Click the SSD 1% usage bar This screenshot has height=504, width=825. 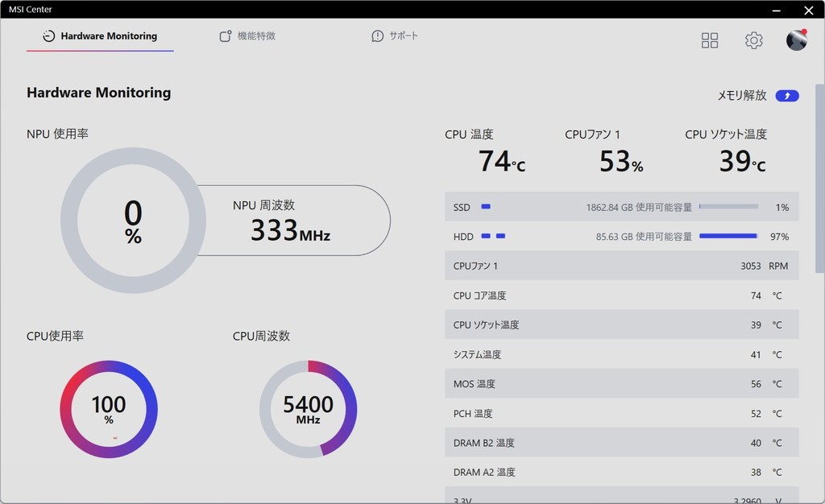(728, 207)
